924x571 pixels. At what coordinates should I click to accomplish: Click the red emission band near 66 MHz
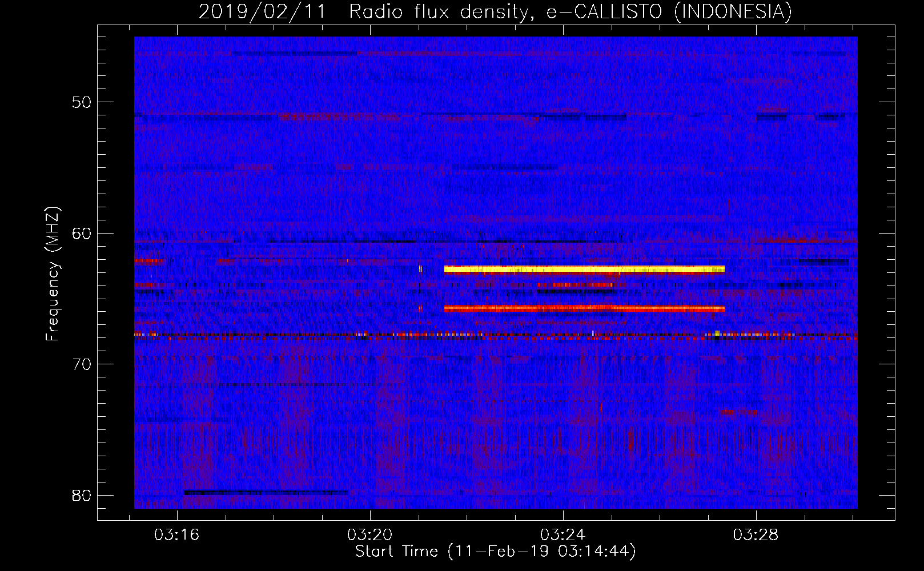(x=584, y=308)
